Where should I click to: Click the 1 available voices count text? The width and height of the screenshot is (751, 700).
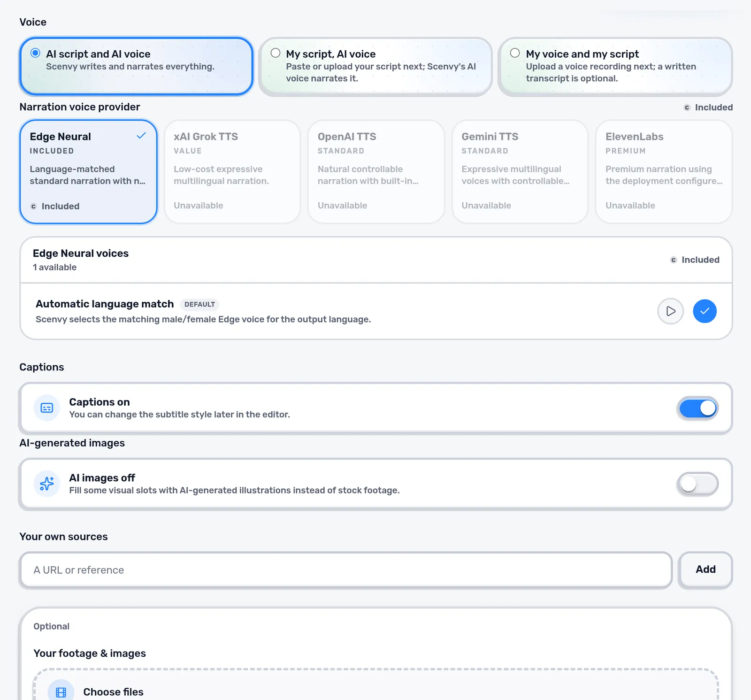pyautogui.click(x=54, y=268)
